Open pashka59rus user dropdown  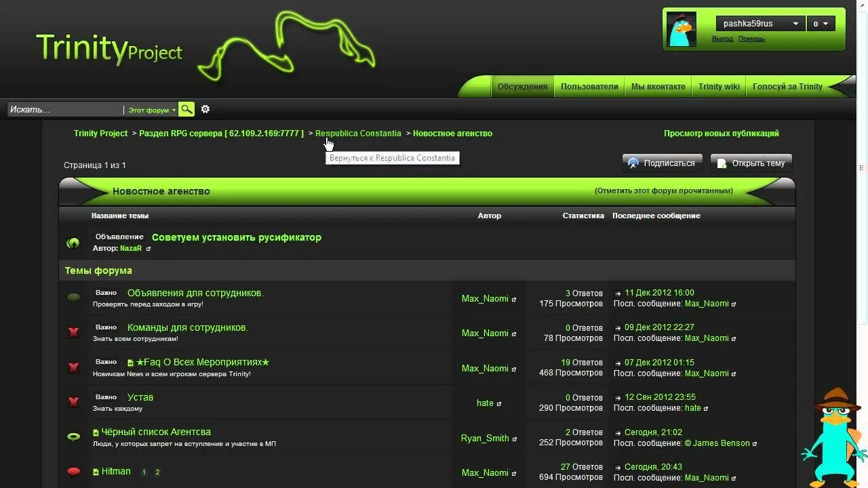[760, 24]
